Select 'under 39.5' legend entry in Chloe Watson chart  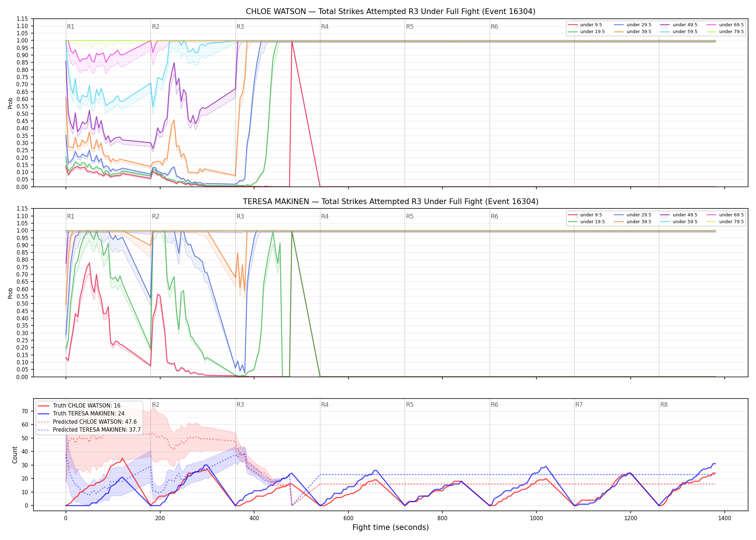633,32
